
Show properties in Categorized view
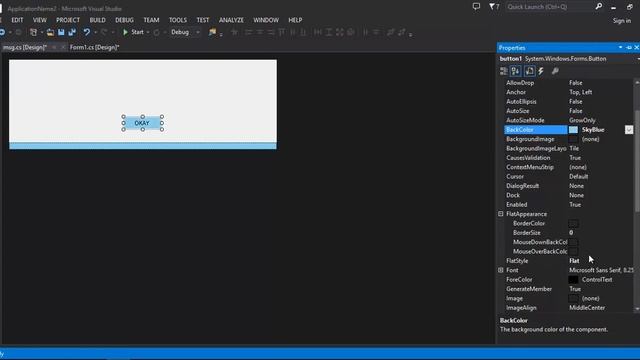[504, 71]
